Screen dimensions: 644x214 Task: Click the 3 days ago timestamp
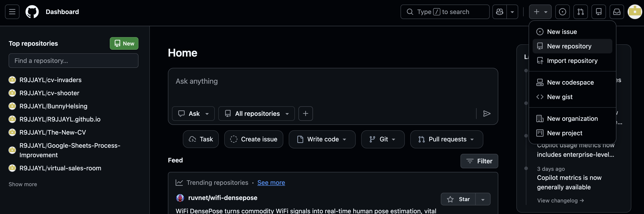[x=551, y=169]
